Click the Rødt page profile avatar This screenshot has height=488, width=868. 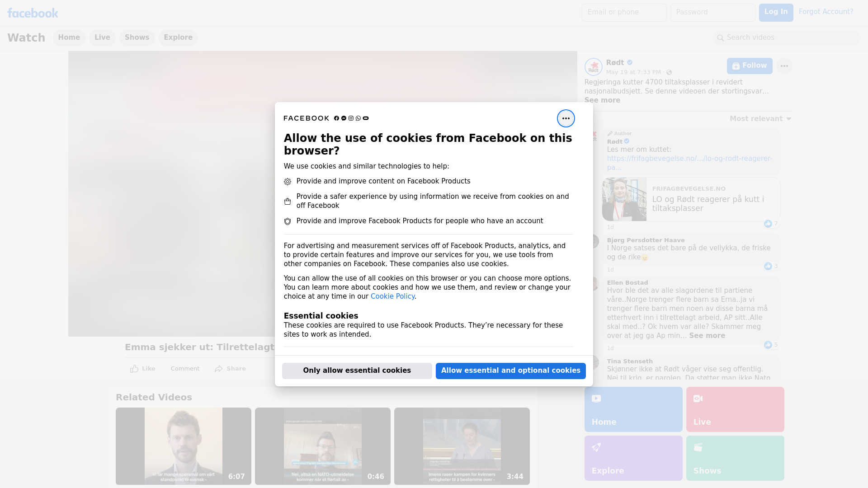click(593, 67)
